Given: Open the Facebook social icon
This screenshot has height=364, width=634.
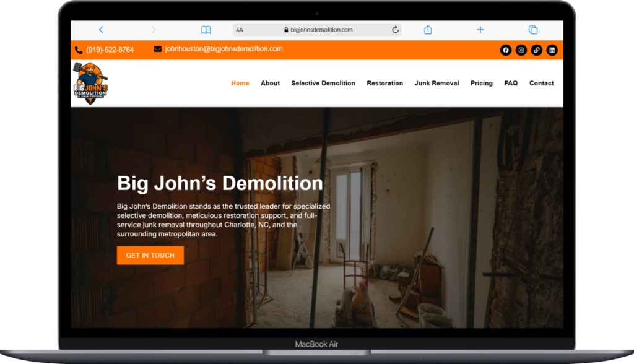Looking at the screenshot, I should 506,50.
